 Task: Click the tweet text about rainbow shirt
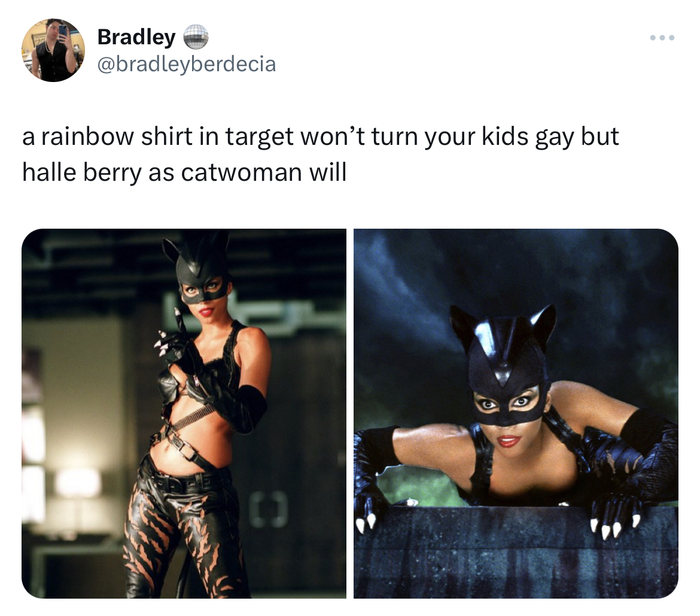320,154
